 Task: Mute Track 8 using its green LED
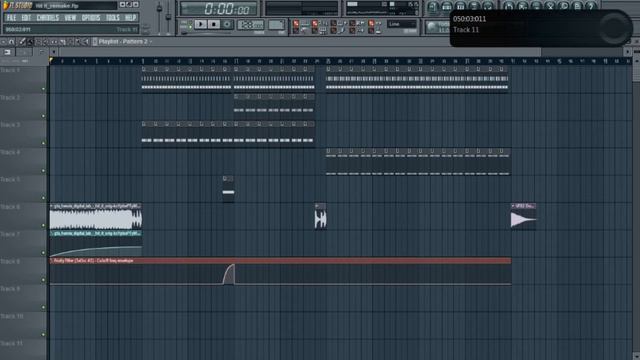(x=43, y=280)
